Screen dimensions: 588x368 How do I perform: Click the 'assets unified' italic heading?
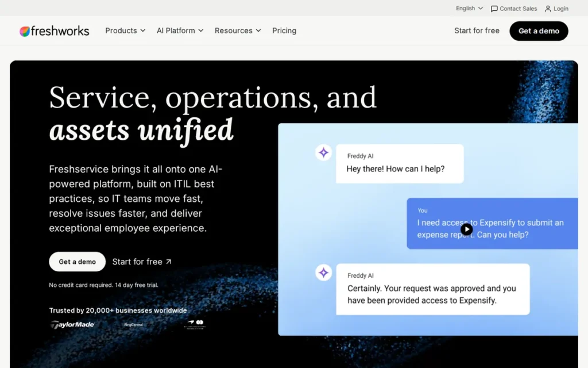141,131
